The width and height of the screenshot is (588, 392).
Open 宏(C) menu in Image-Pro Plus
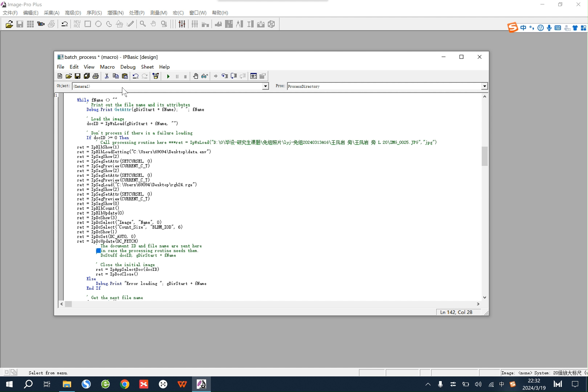(178, 13)
